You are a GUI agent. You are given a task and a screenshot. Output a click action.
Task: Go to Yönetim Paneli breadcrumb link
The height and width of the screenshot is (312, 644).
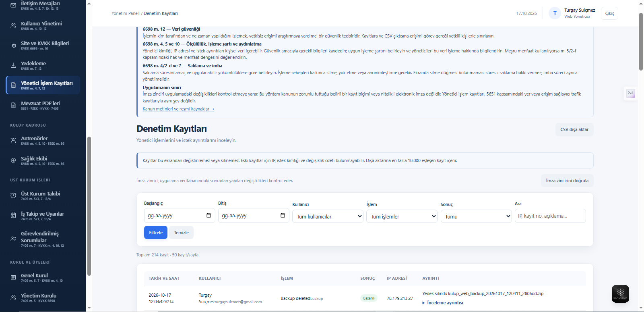(126, 13)
